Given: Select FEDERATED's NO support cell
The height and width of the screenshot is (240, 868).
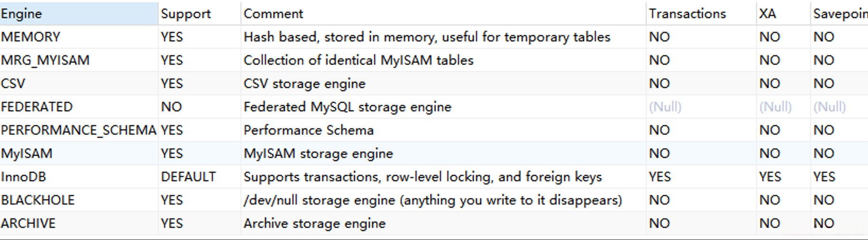Looking at the screenshot, I should pyautogui.click(x=171, y=107).
